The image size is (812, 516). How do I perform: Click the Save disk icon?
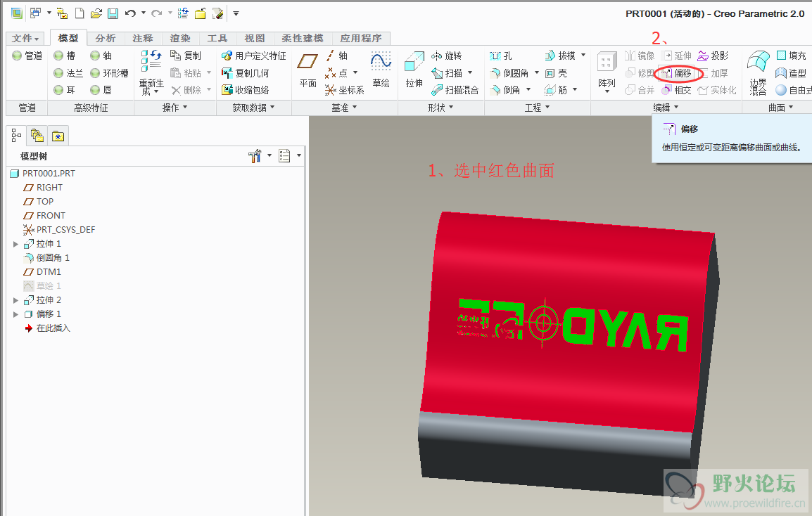(113, 13)
